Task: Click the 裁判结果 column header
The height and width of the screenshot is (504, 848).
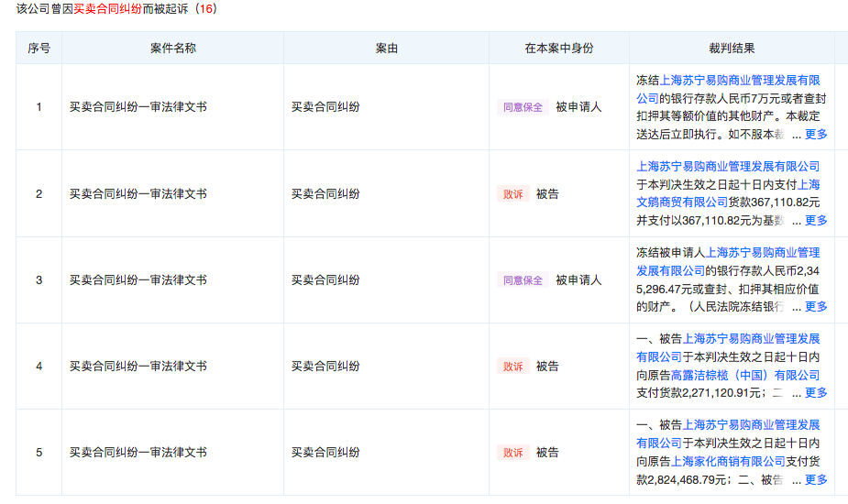Action: point(732,49)
